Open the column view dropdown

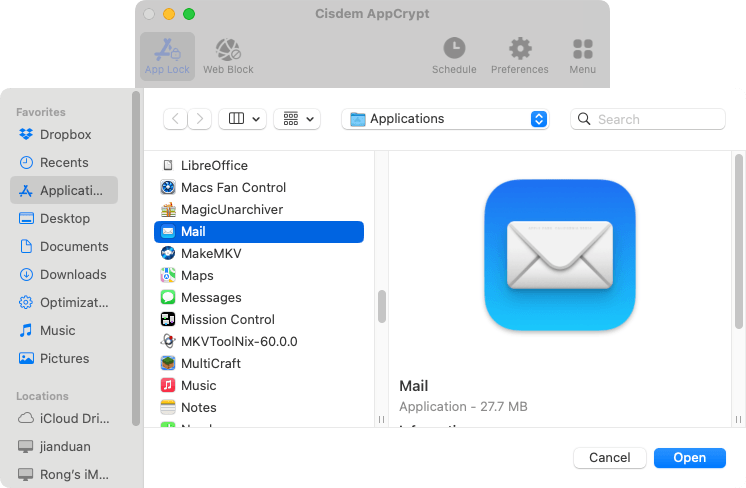[x=243, y=119]
